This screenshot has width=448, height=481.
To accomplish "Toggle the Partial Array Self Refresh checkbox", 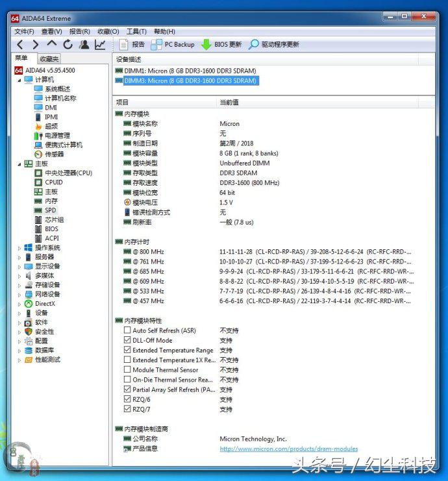I will 127,389.
